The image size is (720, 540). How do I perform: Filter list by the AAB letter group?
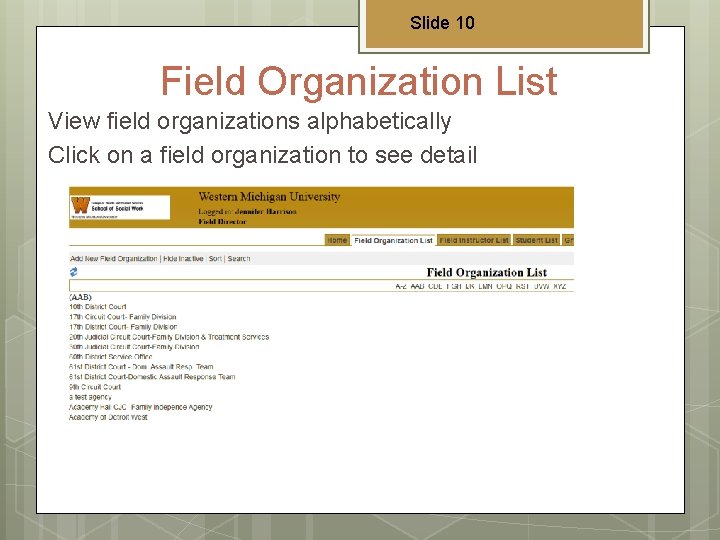(417, 286)
